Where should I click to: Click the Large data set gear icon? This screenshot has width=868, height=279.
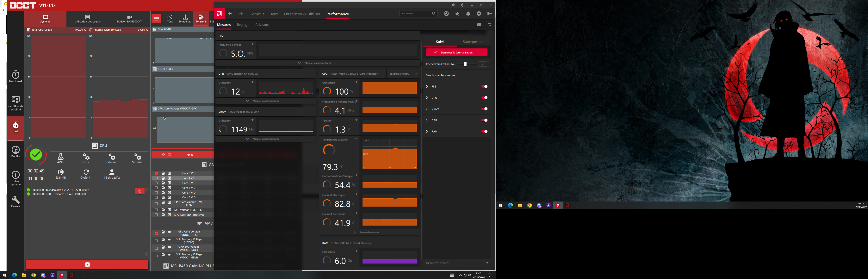(x=86, y=156)
